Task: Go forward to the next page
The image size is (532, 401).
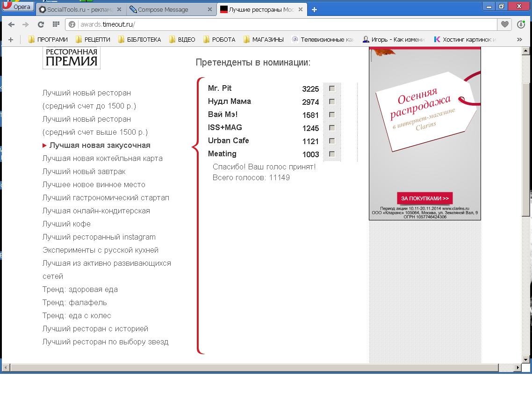Action: 26,24
